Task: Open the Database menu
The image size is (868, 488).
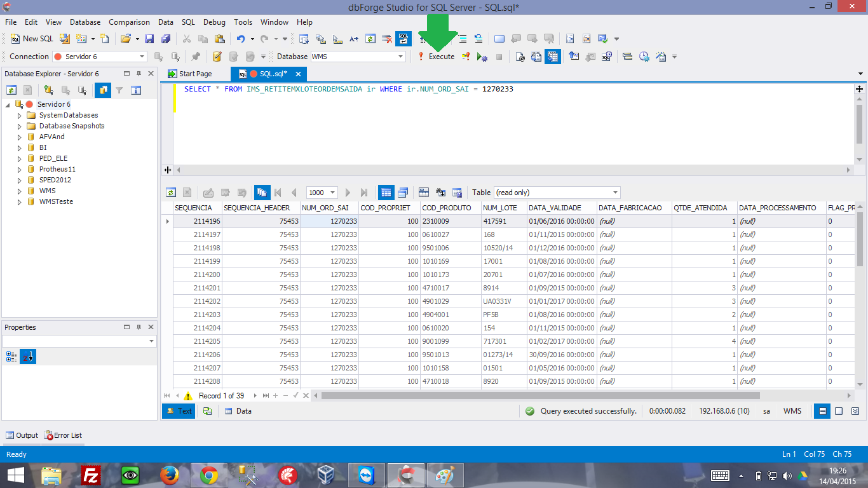Action: coord(85,22)
